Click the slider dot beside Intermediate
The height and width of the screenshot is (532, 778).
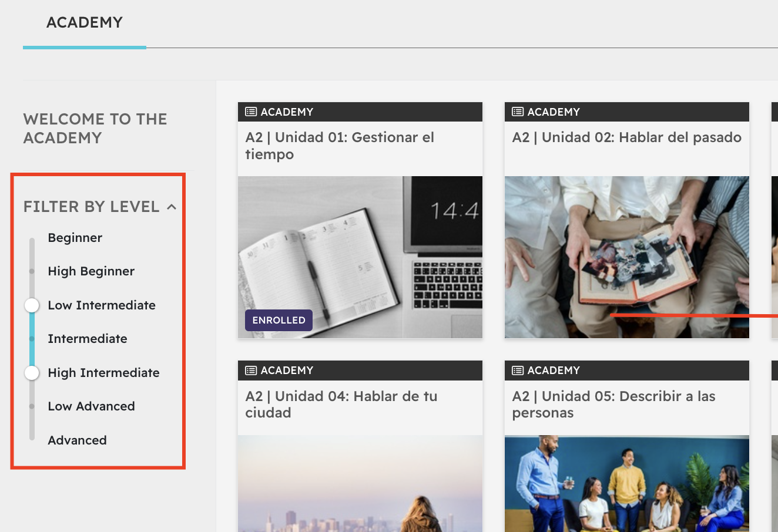pos(32,339)
